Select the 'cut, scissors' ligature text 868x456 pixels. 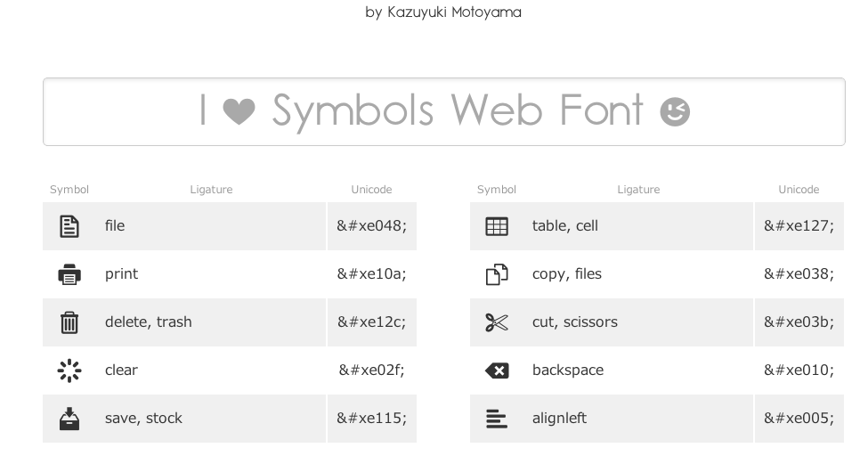pos(574,322)
